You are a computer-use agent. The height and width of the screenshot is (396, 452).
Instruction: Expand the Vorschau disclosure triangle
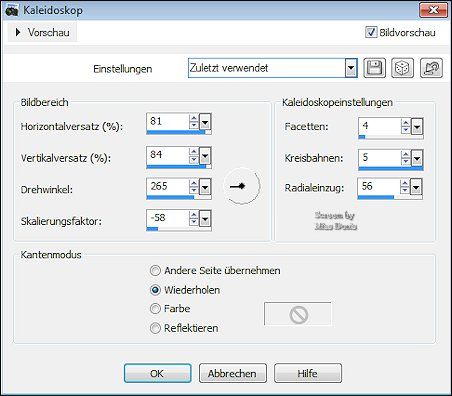coord(18,32)
